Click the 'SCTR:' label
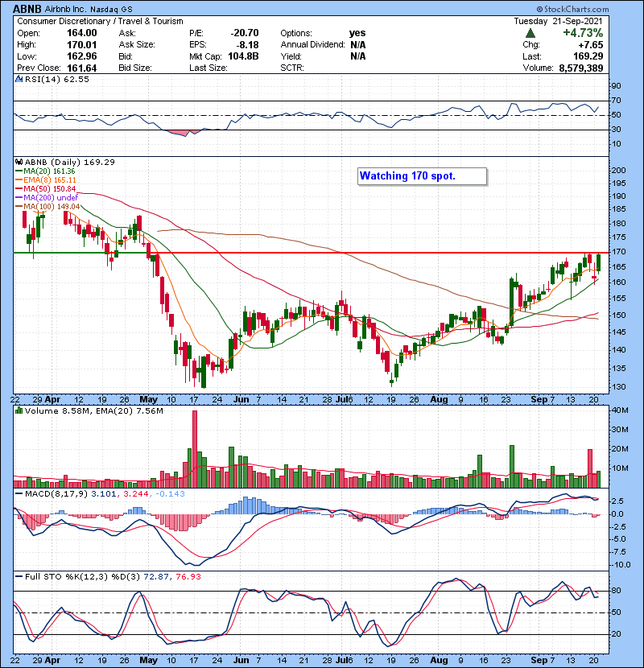 click(292, 68)
